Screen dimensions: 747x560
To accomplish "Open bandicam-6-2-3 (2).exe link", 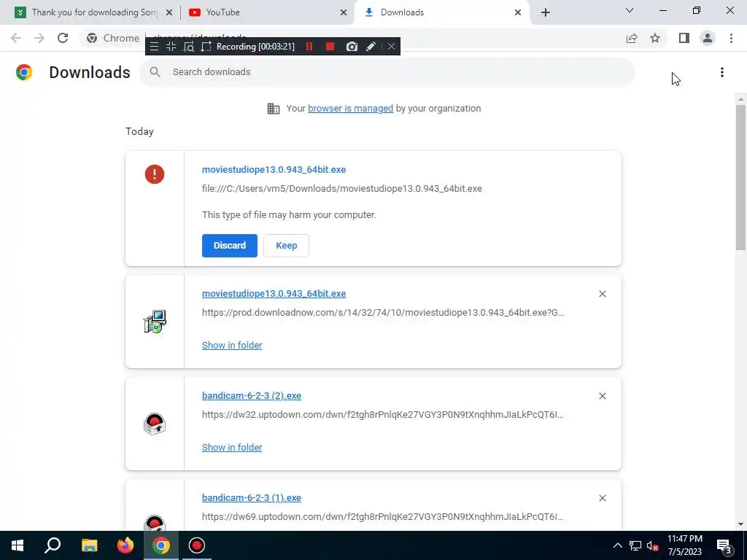I will tap(252, 396).
